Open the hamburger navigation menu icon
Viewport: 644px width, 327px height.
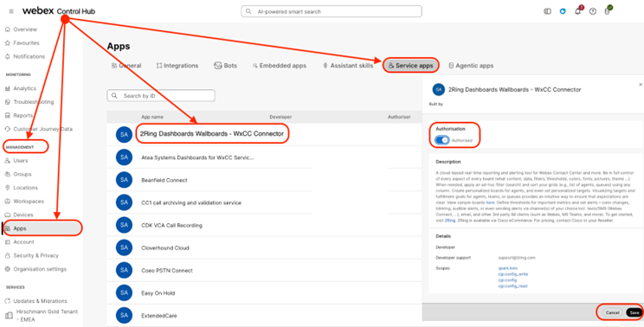point(11,11)
